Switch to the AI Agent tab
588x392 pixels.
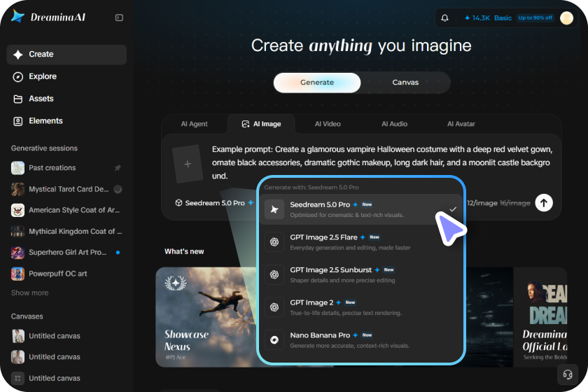(x=194, y=124)
